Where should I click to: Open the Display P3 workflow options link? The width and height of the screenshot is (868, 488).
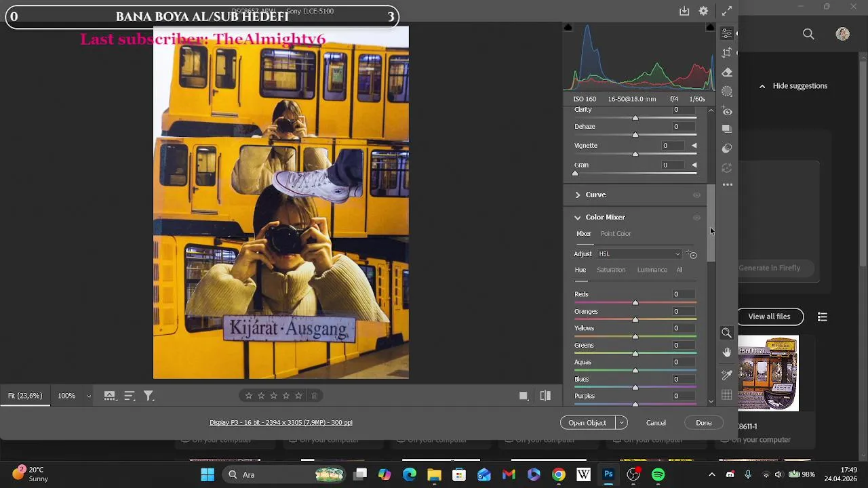tap(281, 423)
